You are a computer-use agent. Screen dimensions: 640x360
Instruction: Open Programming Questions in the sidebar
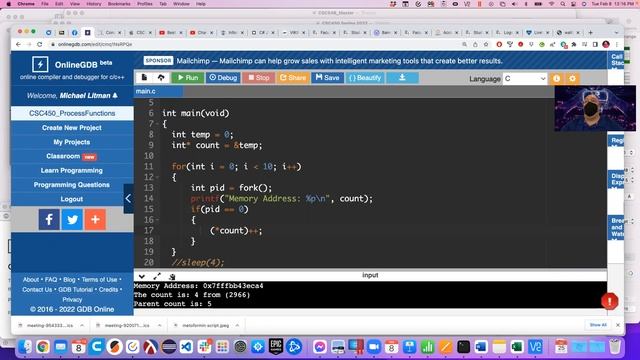click(72, 185)
